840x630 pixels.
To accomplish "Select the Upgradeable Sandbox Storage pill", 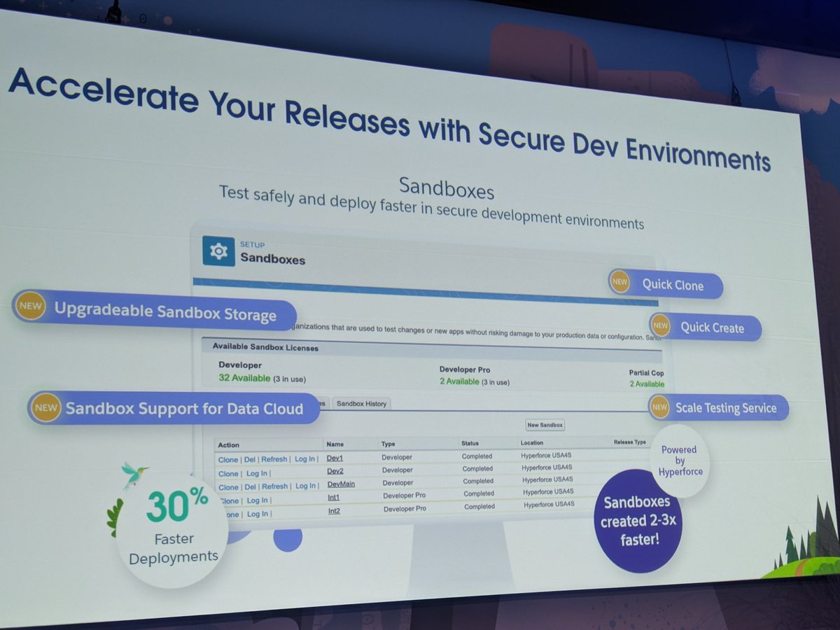I will click(154, 309).
